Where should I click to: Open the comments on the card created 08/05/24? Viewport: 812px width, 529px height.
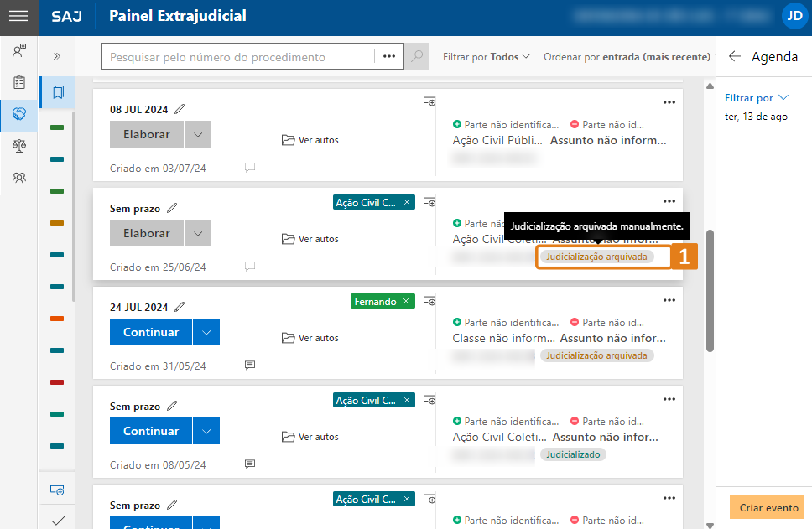pyautogui.click(x=250, y=464)
